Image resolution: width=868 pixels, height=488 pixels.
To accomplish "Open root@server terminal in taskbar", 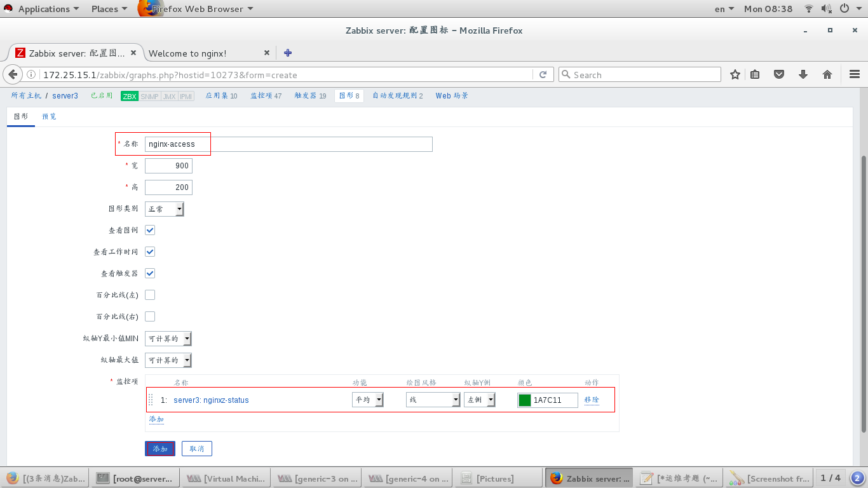I will click(136, 478).
